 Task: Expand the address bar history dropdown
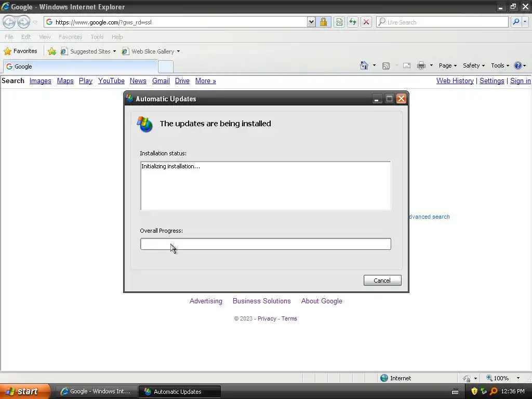[x=311, y=22]
